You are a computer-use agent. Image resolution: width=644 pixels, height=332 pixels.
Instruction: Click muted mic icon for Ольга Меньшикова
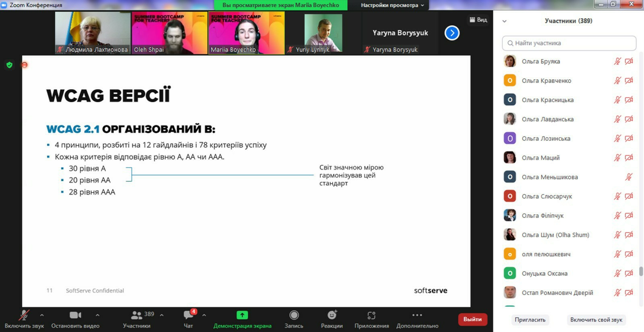629,177
